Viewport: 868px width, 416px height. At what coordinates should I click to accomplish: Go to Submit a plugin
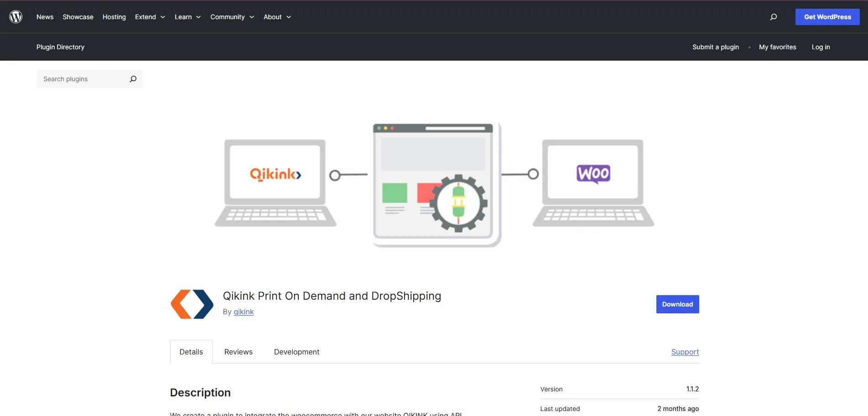pos(716,47)
